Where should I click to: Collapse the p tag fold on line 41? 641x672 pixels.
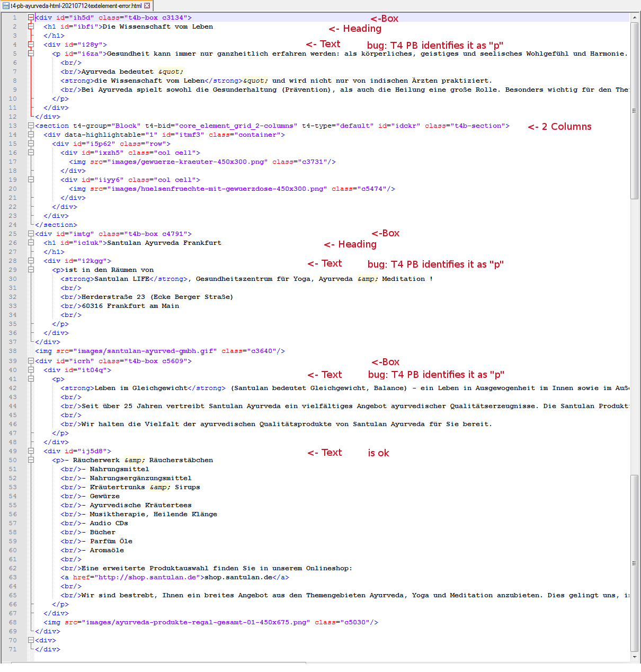[x=31, y=379]
